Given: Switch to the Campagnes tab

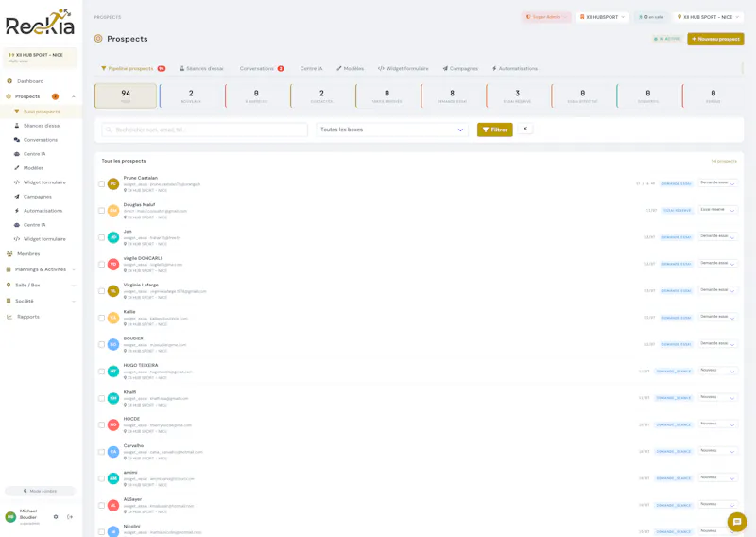Looking at the screenshot, I should 460,68.
